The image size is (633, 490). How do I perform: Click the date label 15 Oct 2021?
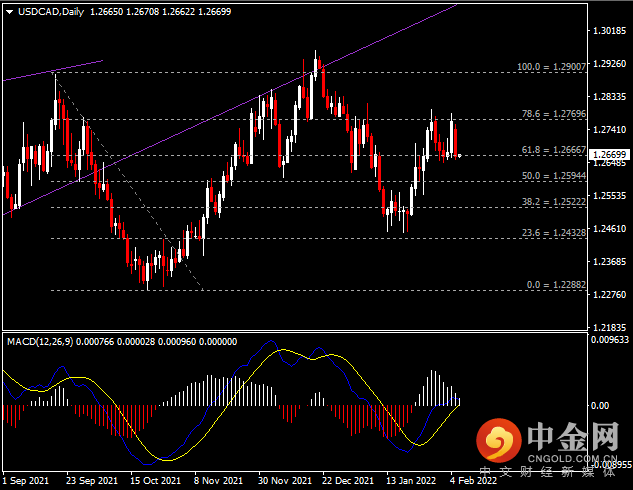tap(155, 481)
